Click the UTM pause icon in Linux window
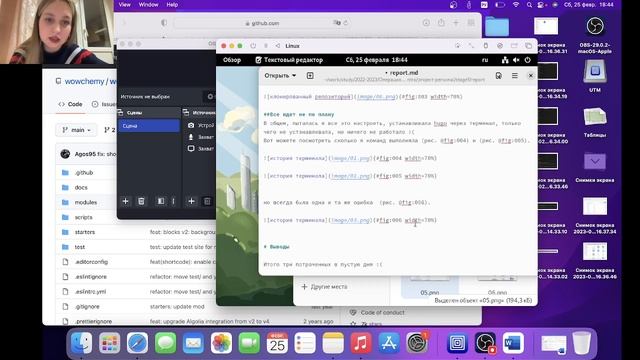This screenshot has height=360, width=640. (x=266, y=46)
